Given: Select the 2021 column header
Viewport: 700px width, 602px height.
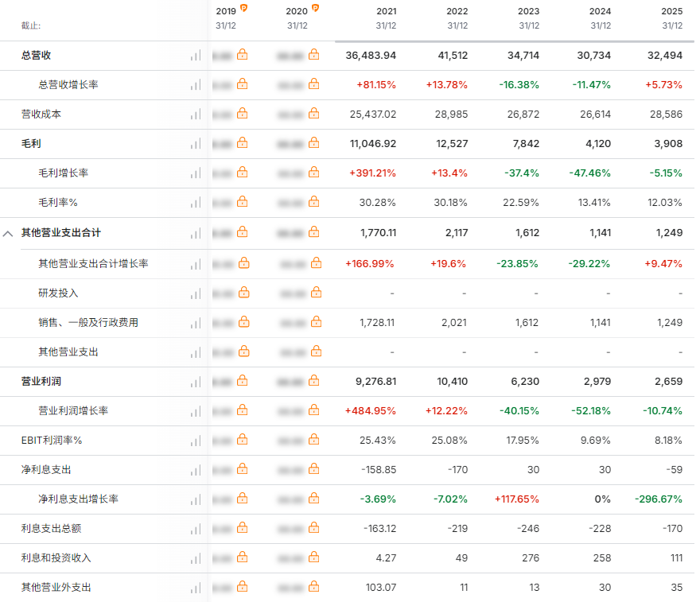Looking at the screenshot, I should 385,17.
